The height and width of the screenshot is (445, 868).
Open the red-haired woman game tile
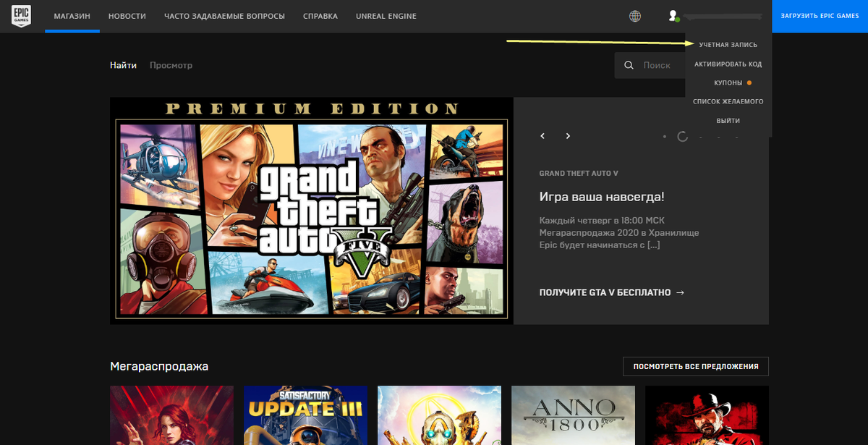pyautogui.click(x=171, y=415)
